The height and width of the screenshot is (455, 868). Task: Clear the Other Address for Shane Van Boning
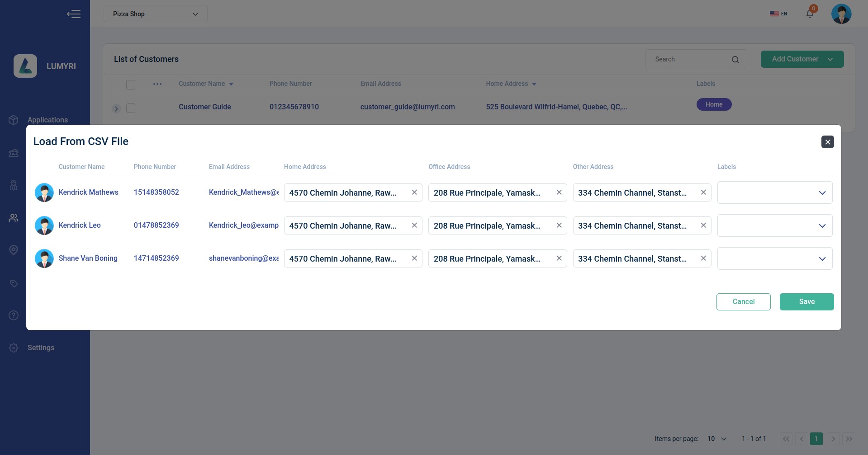[x=703, y=258]
